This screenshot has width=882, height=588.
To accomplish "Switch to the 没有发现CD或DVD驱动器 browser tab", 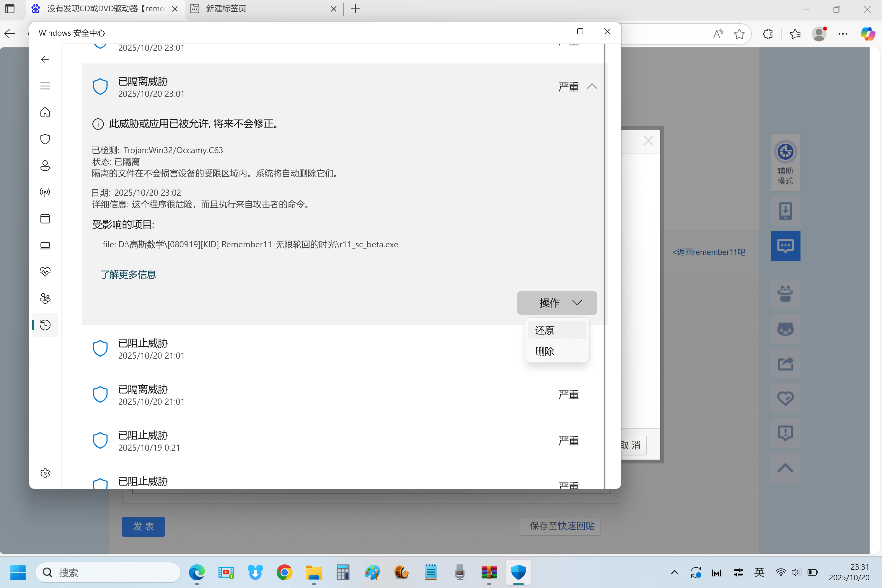I will click(x=105, y=9).
